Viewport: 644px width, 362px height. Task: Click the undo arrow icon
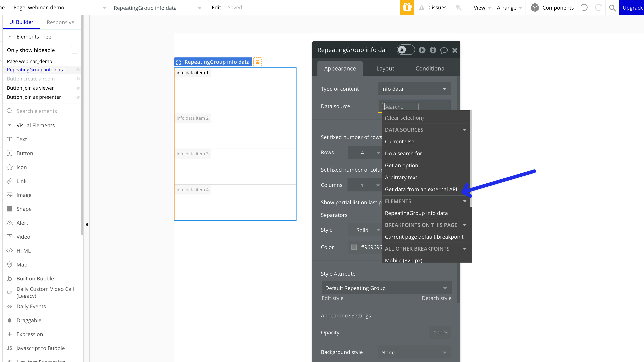point(584,7)
